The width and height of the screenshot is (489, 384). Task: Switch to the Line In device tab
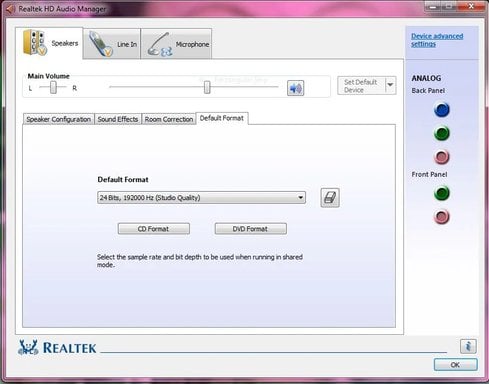point(112,44)
